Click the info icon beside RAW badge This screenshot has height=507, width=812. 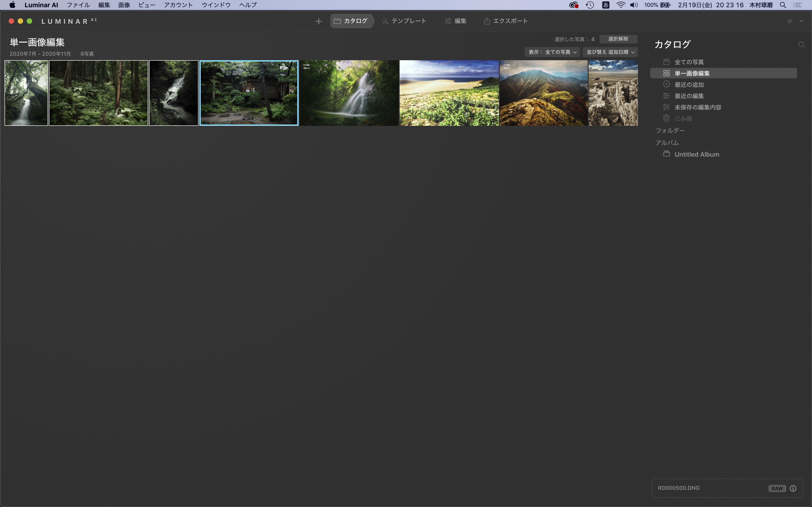[x=793, y=488]
